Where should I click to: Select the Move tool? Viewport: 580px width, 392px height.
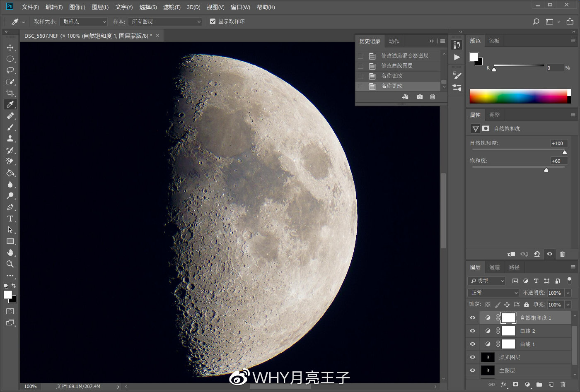pyautogui.click(x=10, y=48)
